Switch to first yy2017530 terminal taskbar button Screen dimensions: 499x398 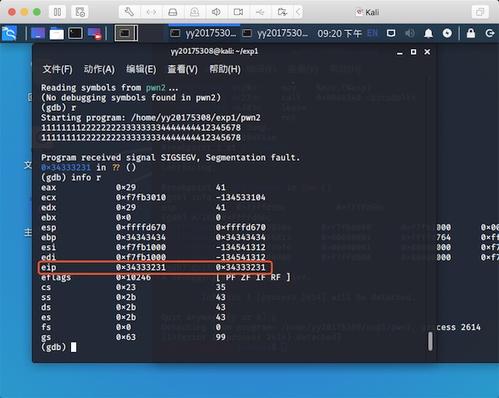coord(203,33)
